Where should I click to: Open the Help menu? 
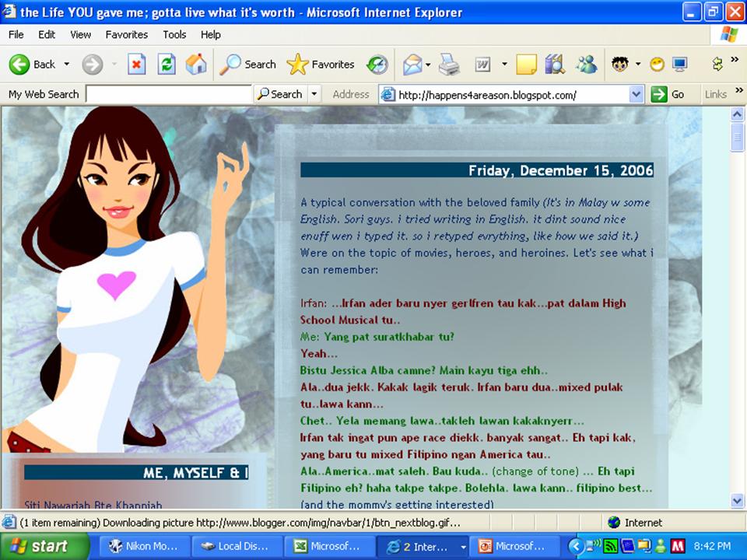211,35
